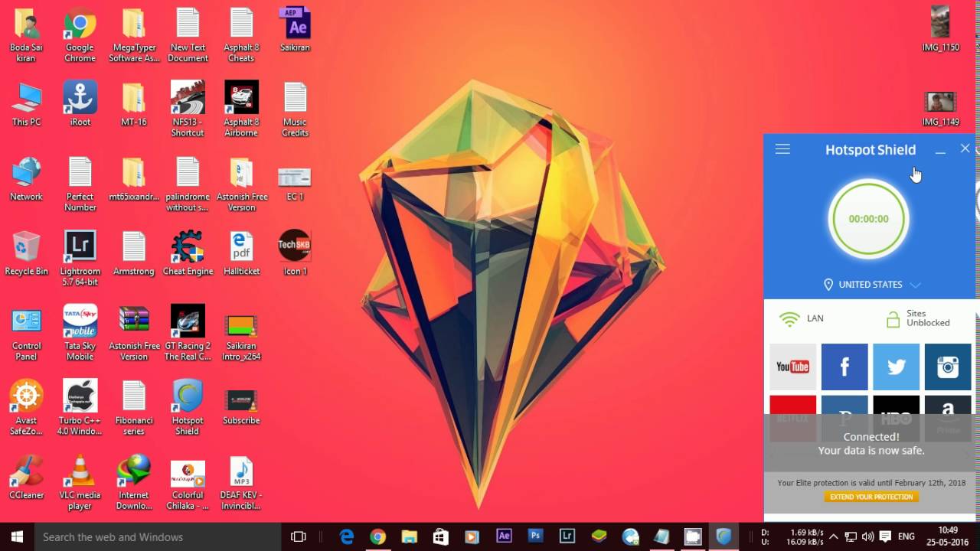Select the DEAF KEV Invincible MP3 file
The width and height of the screenshot is (980, 551).
[x=241, y=482]
